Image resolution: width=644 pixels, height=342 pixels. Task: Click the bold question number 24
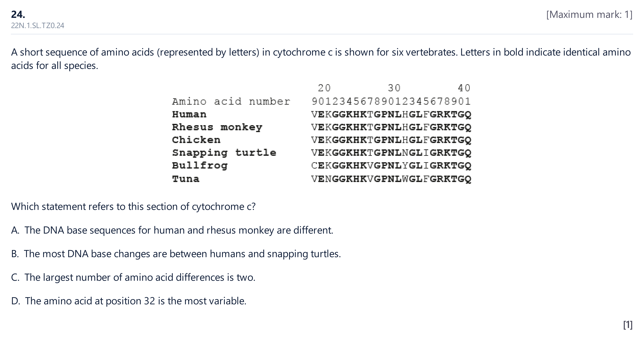pos(18,14)
